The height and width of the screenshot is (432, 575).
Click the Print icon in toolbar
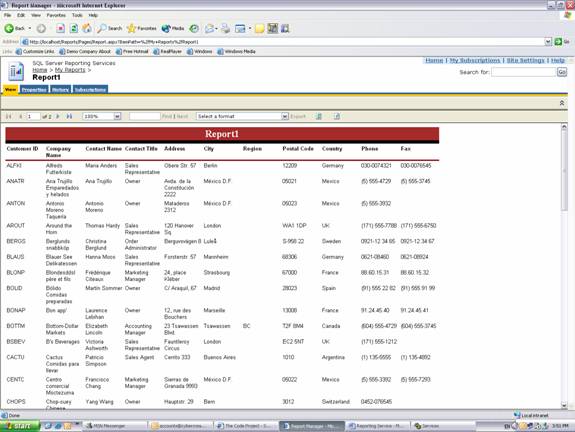coord(225,28)
